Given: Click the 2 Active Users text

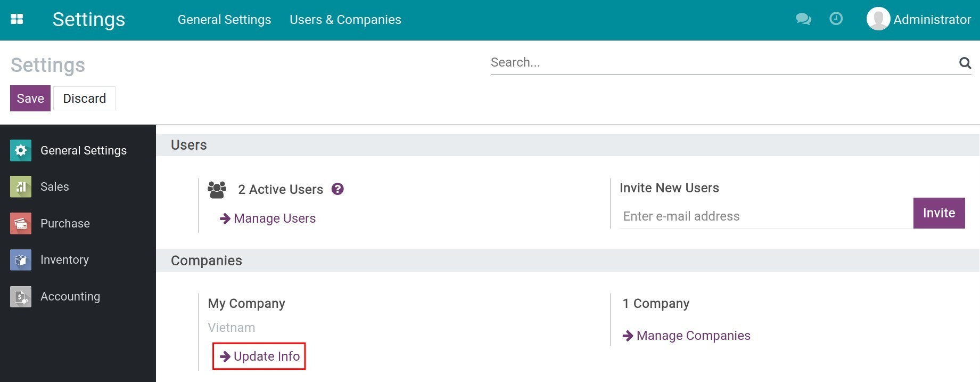Looking at the screenshot, I should click(x=281, y=190).
